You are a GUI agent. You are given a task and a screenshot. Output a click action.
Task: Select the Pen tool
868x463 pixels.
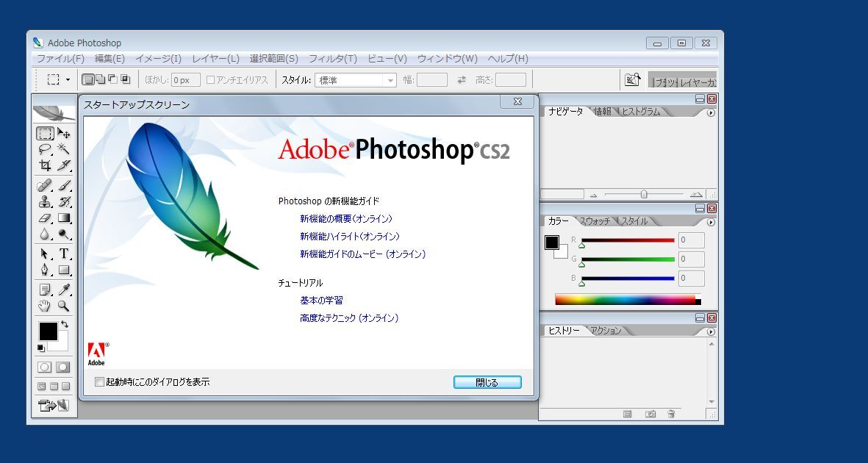tap(46, 270)
